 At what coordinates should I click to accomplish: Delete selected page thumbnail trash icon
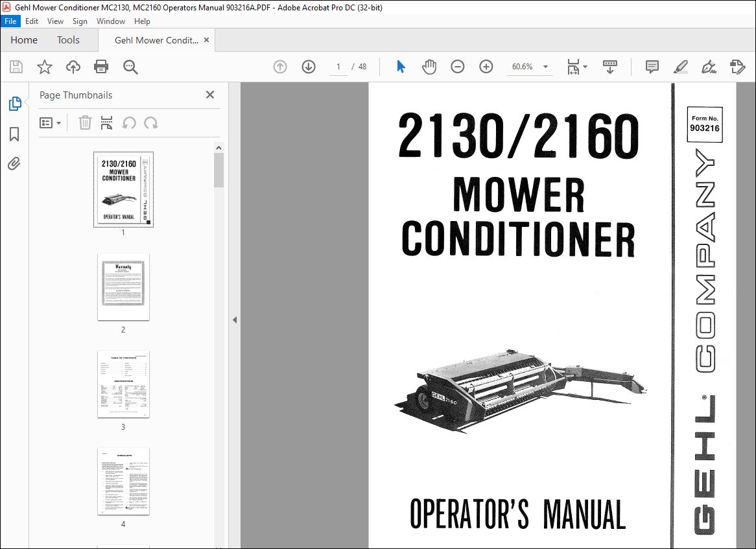85,123
